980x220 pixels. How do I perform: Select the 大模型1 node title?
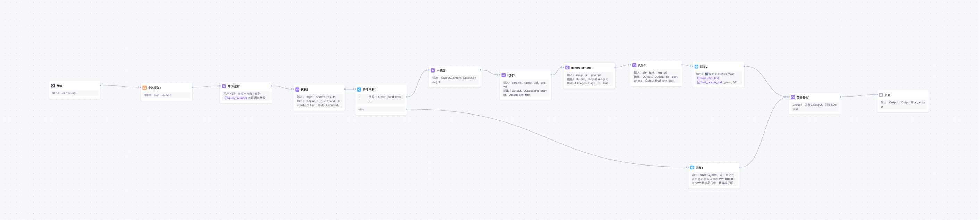441,71
